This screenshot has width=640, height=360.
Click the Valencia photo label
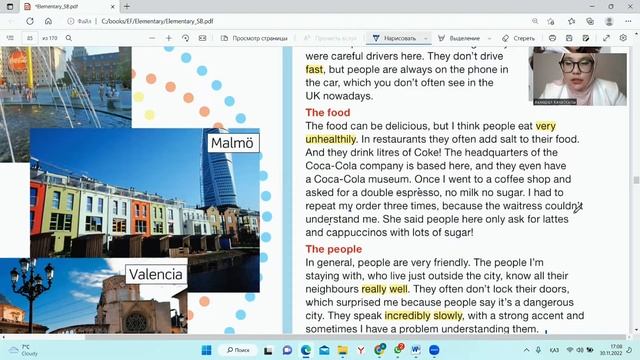click(156, 274)
